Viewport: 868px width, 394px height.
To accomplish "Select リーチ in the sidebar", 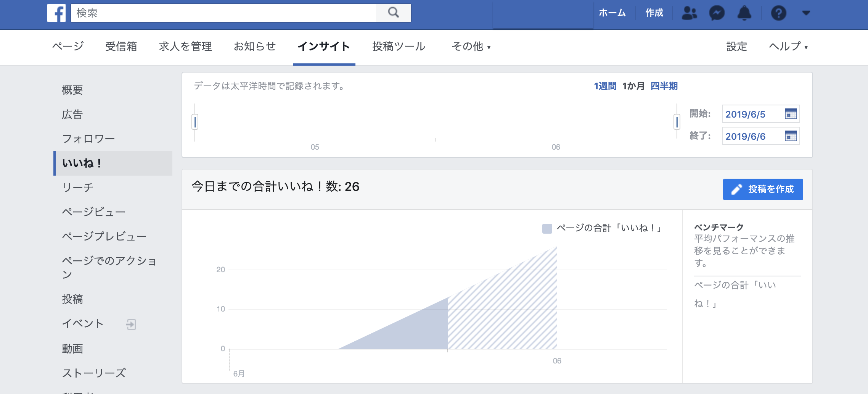I will pos(78,187).
